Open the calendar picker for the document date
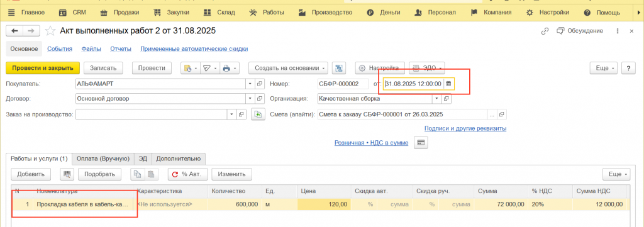The width and height of the screenshot is (644, 227). click(448, 84)
